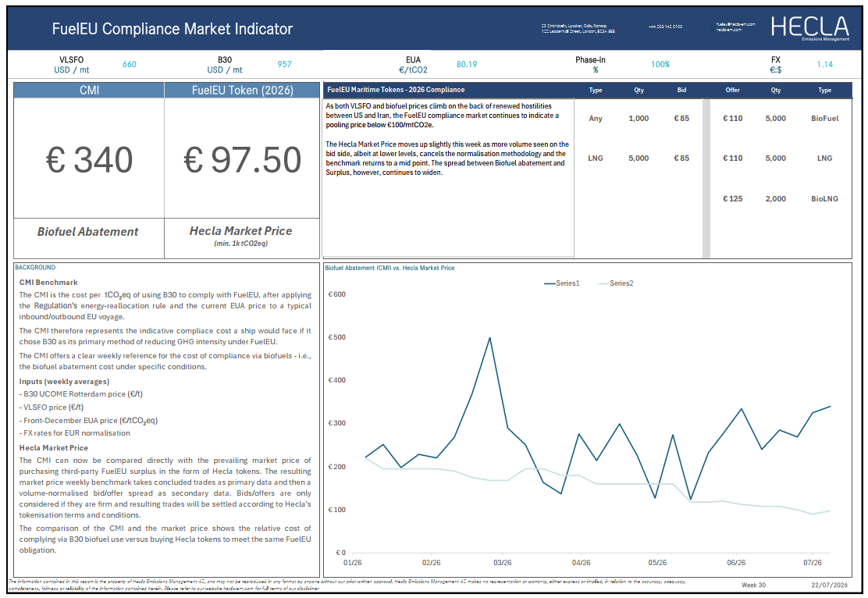Screen dimensions: 868x598
Task: Click the CMI column header
Action: (89, 91)
